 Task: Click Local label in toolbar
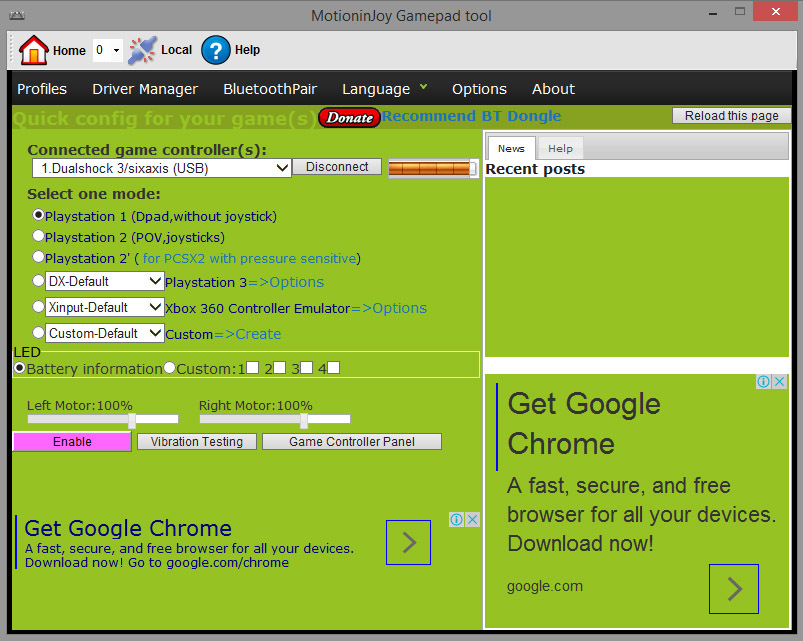176,50
